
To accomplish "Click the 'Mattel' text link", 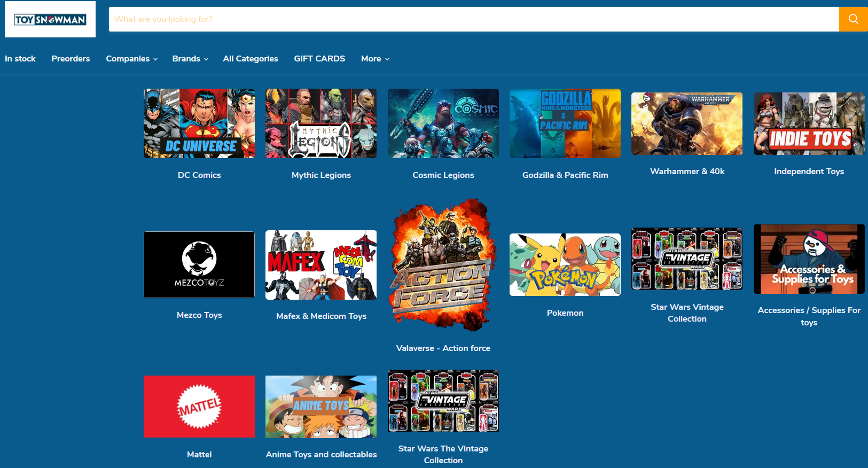I will 199,455.
